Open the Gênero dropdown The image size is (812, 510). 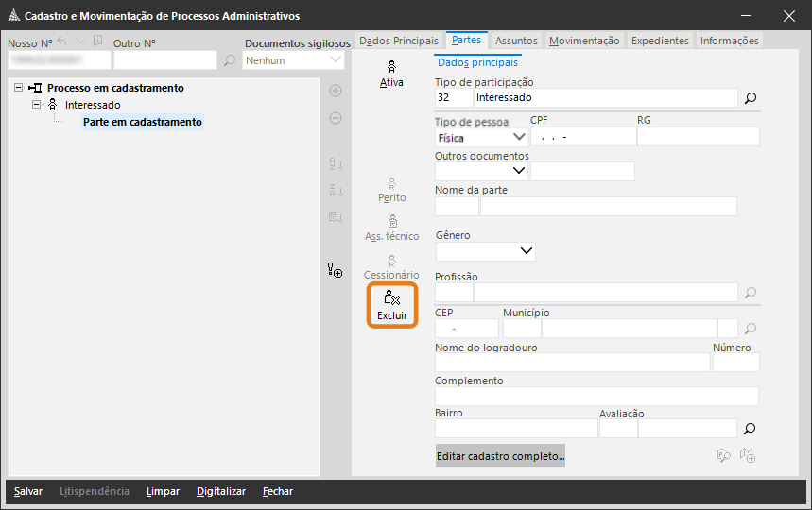pyautogui.click(x=527, y=252)
